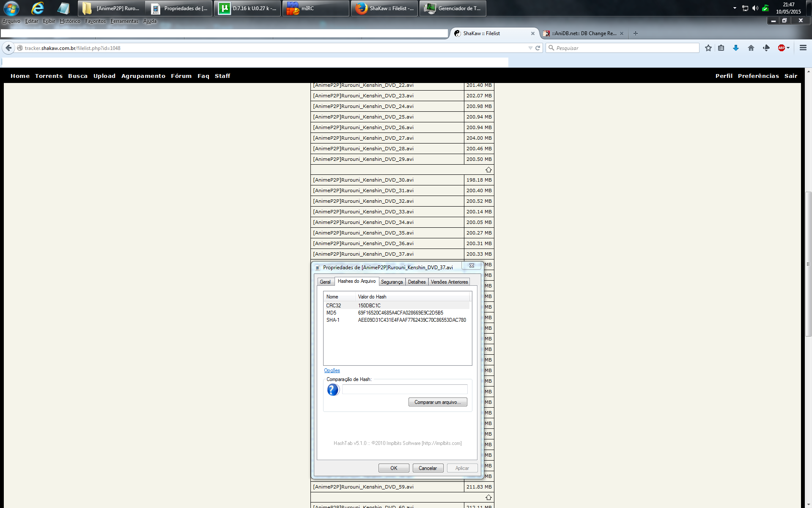Viewport: 812px width, 508px height.
Task: Close the ShaKaw Filelist browser tab
Action: click(533, 33)
